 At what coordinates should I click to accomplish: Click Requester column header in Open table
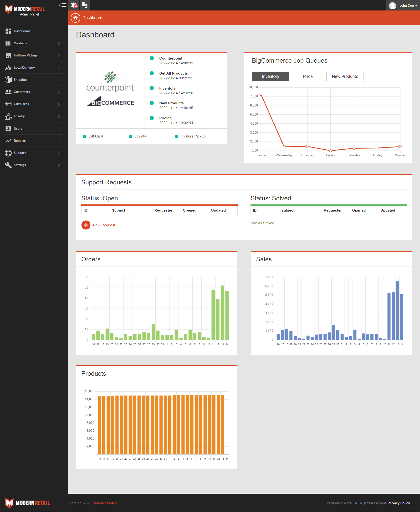pos(163,210)
